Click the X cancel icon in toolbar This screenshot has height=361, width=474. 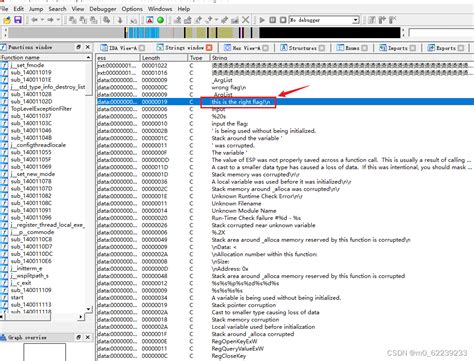click(246, 20)
